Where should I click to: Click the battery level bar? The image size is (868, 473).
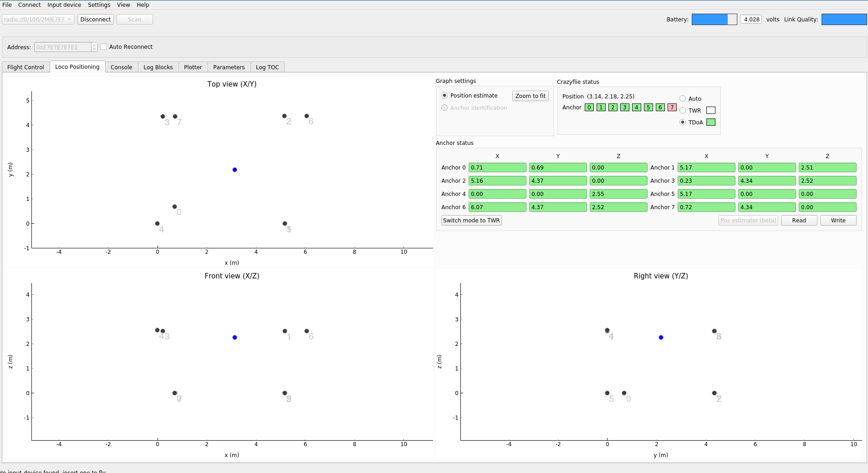pyautogui.click(x=714, y=19)
